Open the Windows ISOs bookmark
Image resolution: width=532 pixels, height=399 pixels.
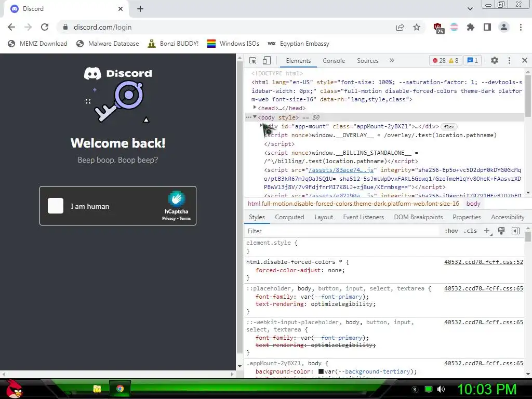click(x=233, y=44)
